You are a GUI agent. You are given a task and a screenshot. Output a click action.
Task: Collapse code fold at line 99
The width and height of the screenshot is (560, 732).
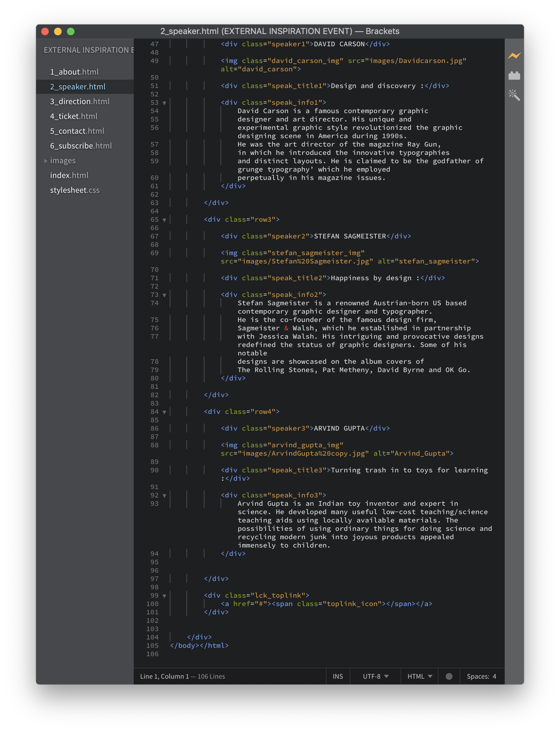pos(164,596)
